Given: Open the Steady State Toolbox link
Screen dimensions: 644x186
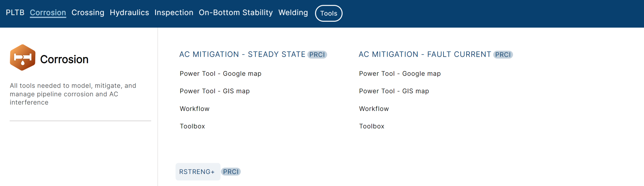Looking at the screenshot, I should tap(192, 126).
